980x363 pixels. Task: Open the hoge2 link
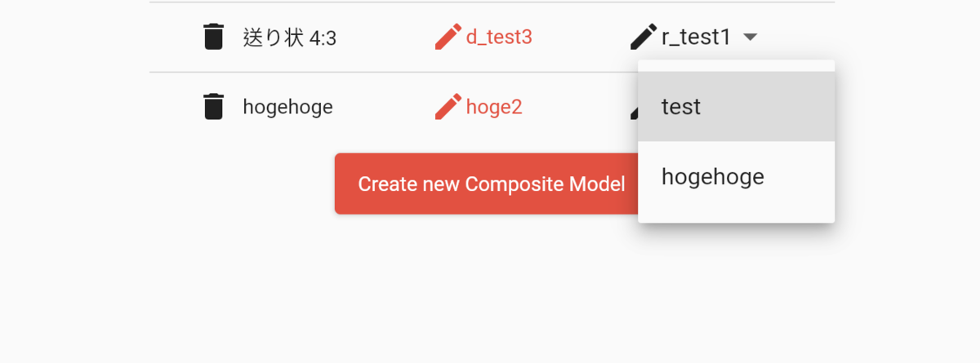click(494, 107)
